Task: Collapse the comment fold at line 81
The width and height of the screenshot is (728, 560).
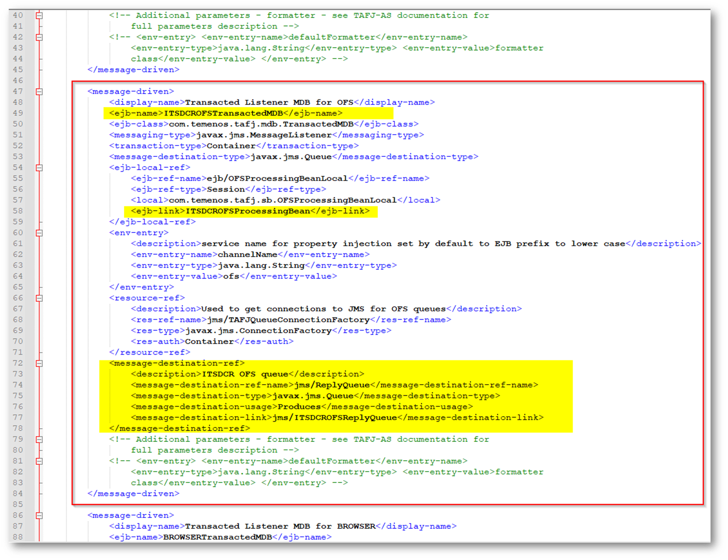Action: pos(39,461)
